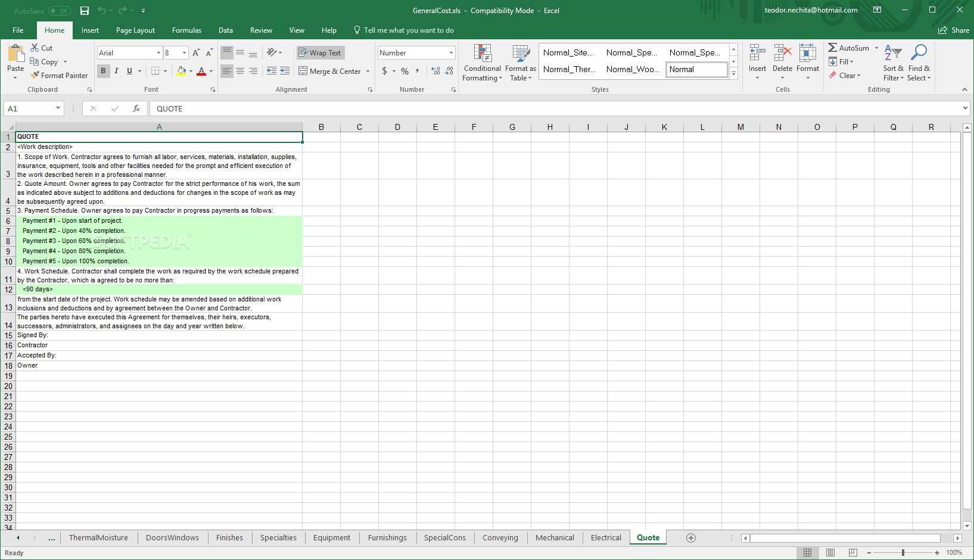
Task: Click the Save icon in the title bar
Action: click(x=85, y=11)
